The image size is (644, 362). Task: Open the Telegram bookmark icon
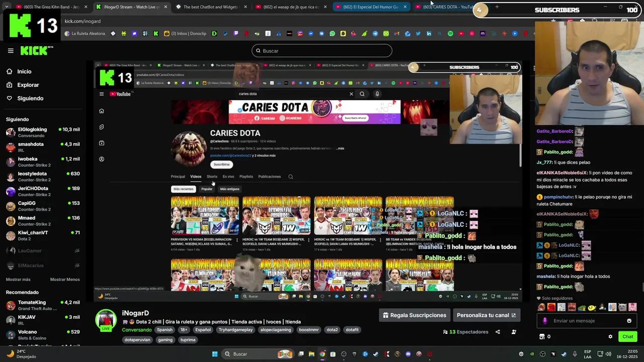tap(375, 34)
